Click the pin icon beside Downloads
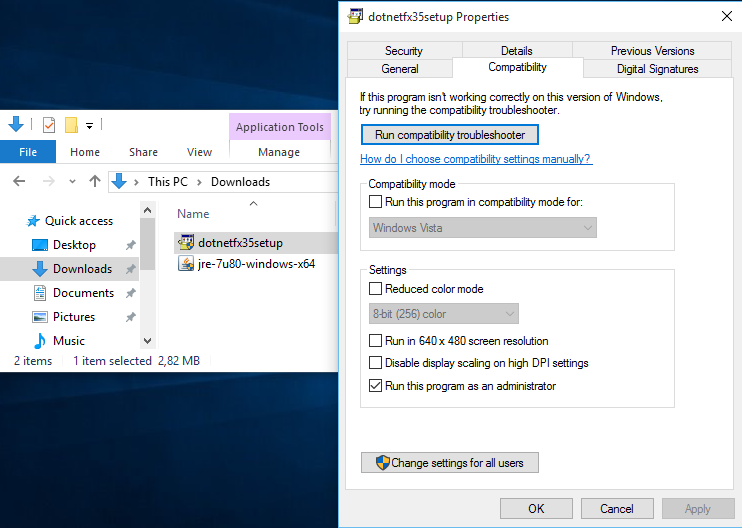 tap(131, 269)
